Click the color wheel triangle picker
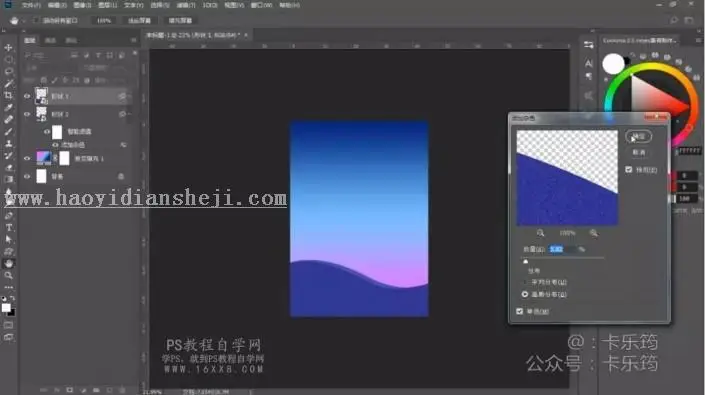The height and width of the screenshot is (395, 705). click(654, 96)
